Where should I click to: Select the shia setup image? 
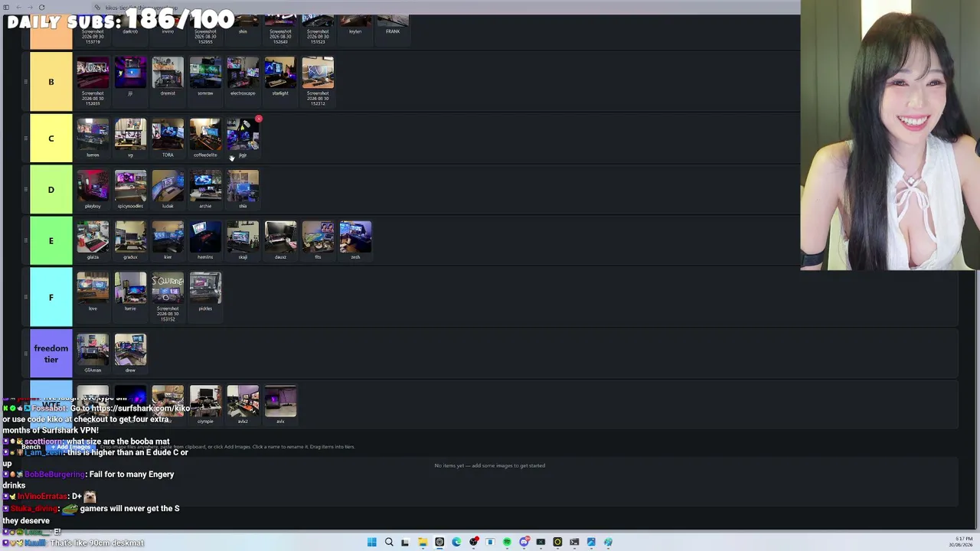(243, 185)
